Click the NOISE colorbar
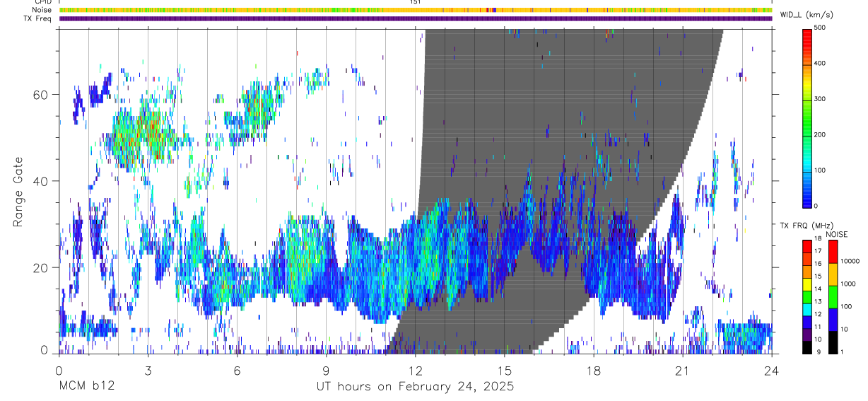Image resolution: width=868 pixels, height=401 pixels. [833, 296]
